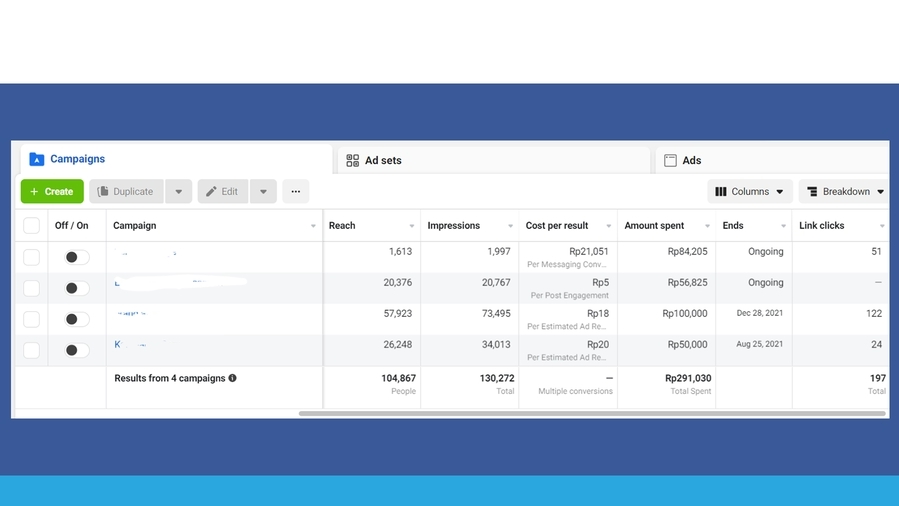Click the Off / On column header
899x506 pixels.
click(72, 226)
